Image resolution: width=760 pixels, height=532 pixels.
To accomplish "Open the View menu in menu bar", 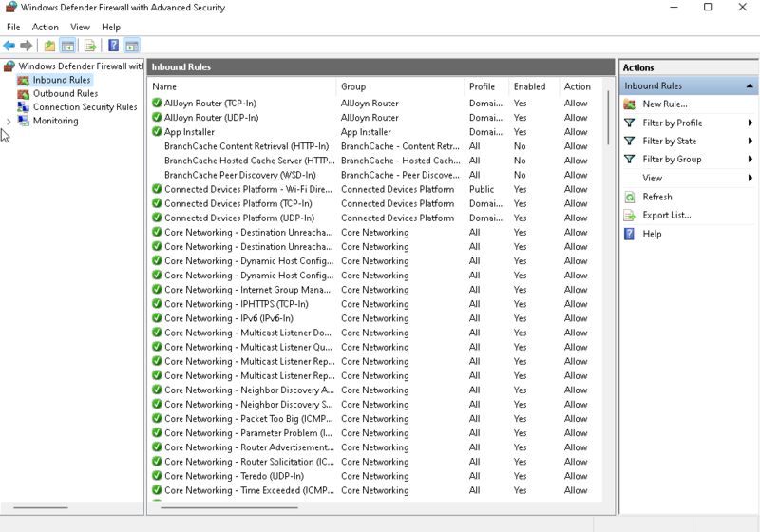I will 80,28.
